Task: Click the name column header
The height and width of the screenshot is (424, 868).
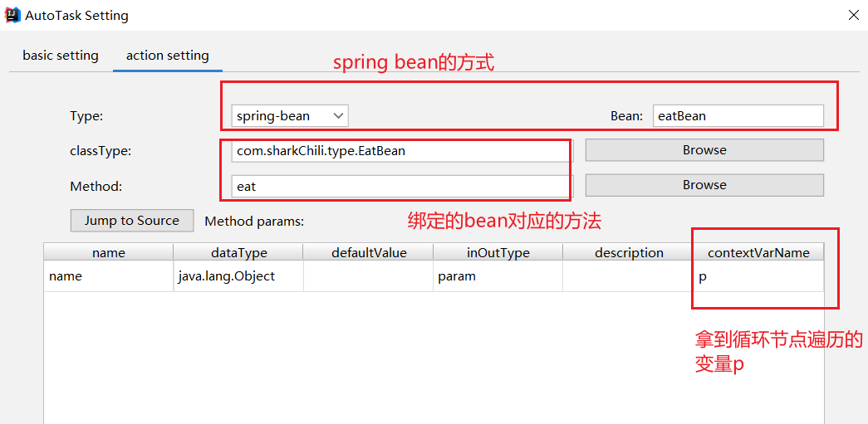Action: point(109,252)
